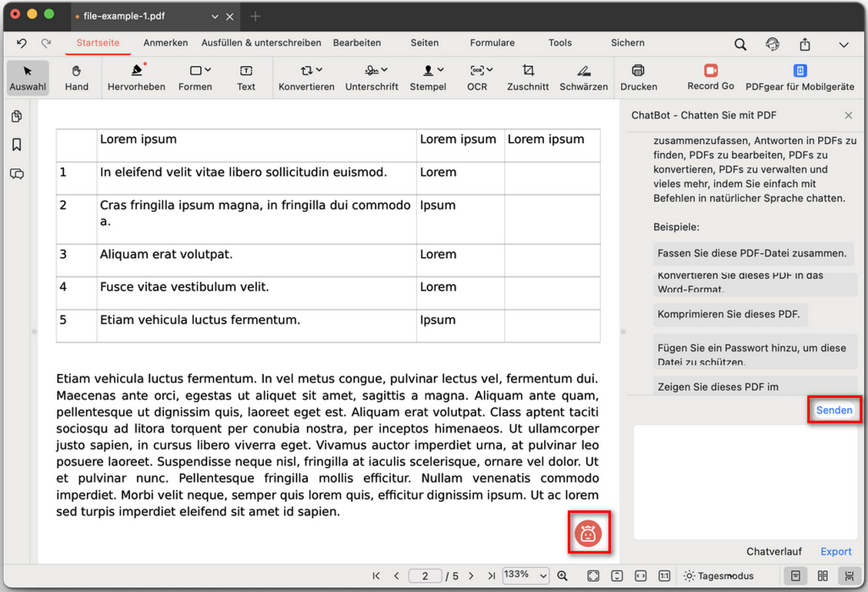
Task: Expand the Stempel dropdown menu
Action: pos(428,78)
